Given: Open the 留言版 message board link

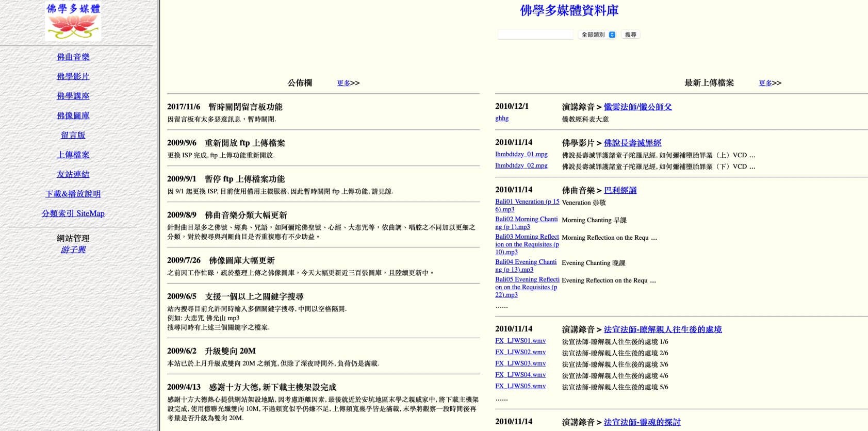Looking at the screenshot, I should [73, 135].
